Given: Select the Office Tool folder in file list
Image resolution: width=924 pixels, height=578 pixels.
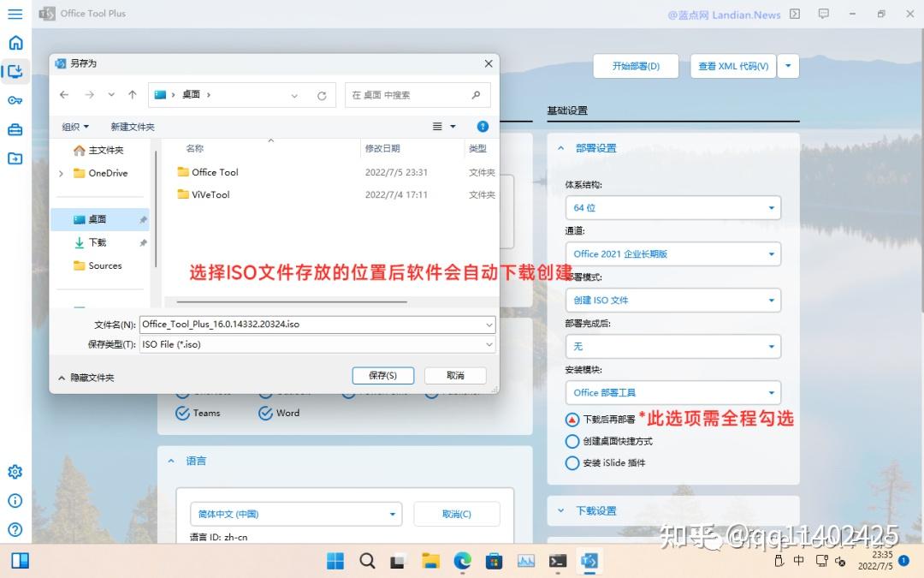Looking at the screenshot, I should click(216, 172).
